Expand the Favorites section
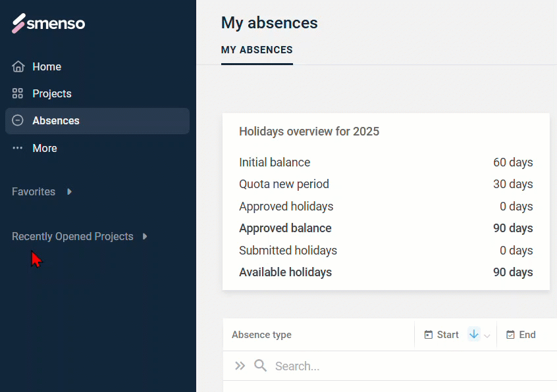This screenshot has height=392, width=557. pos(70,191)
